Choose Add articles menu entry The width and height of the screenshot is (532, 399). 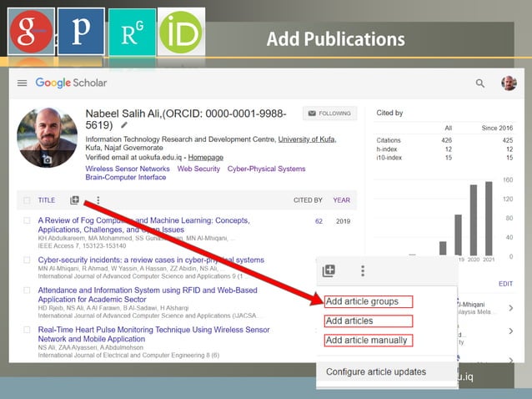349,321
